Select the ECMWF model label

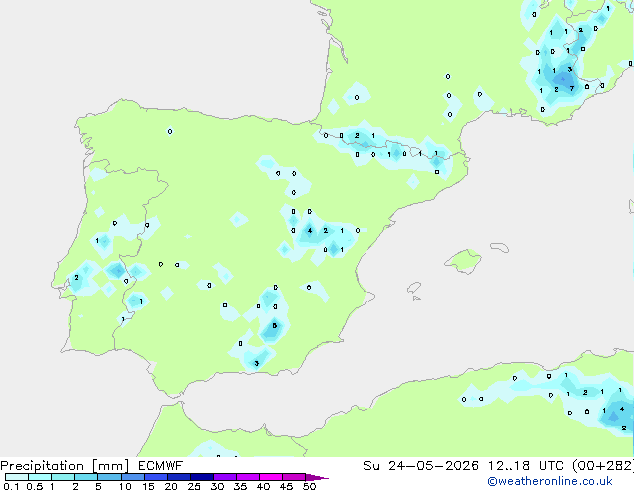[161, 466]
